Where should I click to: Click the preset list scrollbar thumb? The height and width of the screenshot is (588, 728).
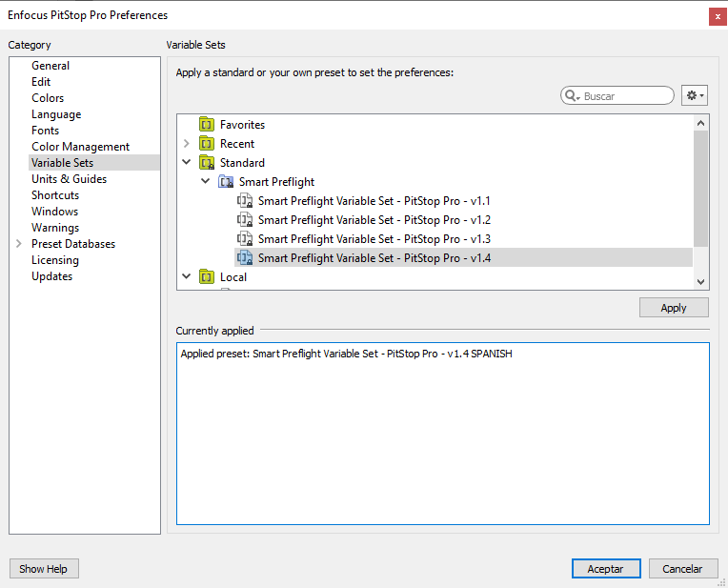tap(700, 189)
